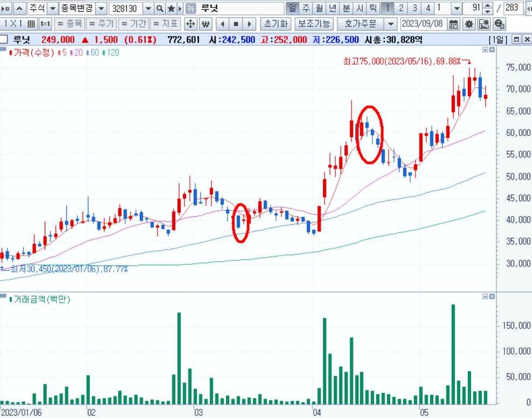Click the stop square playback button

pyautogui.click(x=236, y=24)
